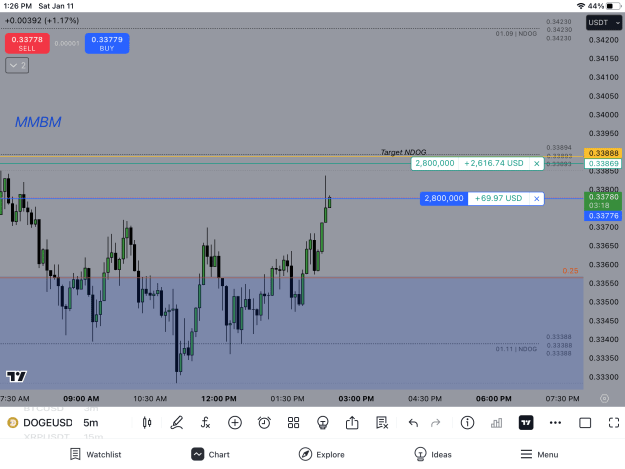Select the rectangle layout icon

click(585, 423)
